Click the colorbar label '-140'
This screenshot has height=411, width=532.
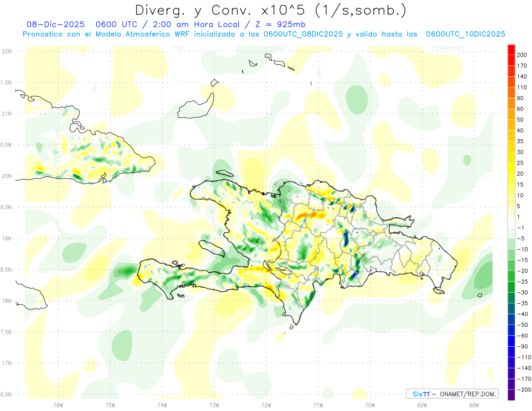(x=524, y=368)
